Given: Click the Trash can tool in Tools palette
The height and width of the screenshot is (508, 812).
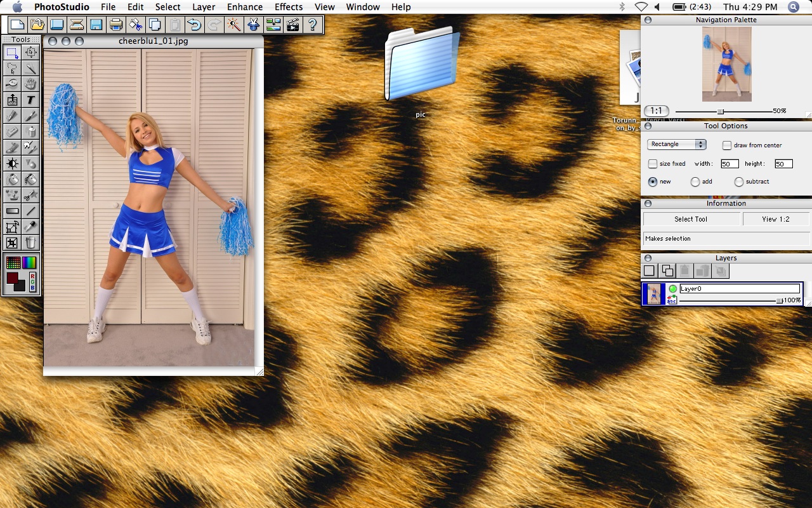Looking at the screenshot, I should point(30,242).
